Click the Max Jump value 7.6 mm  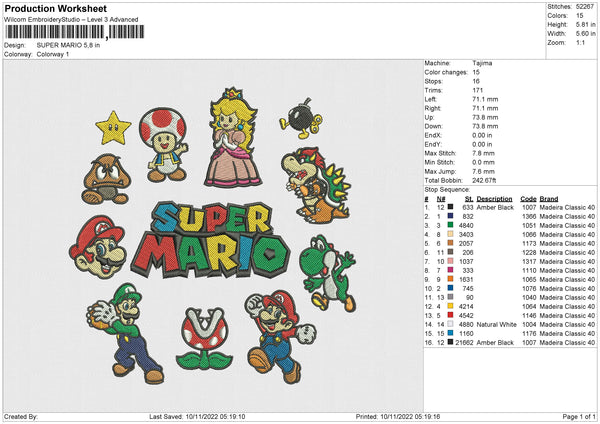(483, 171)
